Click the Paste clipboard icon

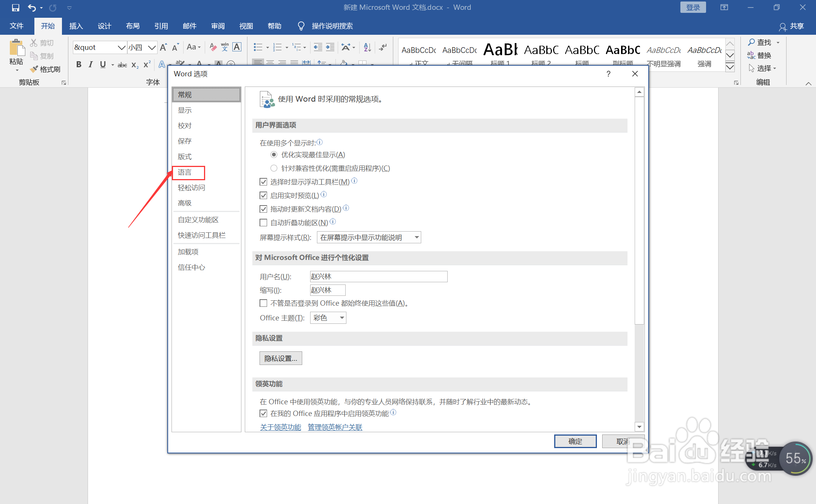coord(16,48)
